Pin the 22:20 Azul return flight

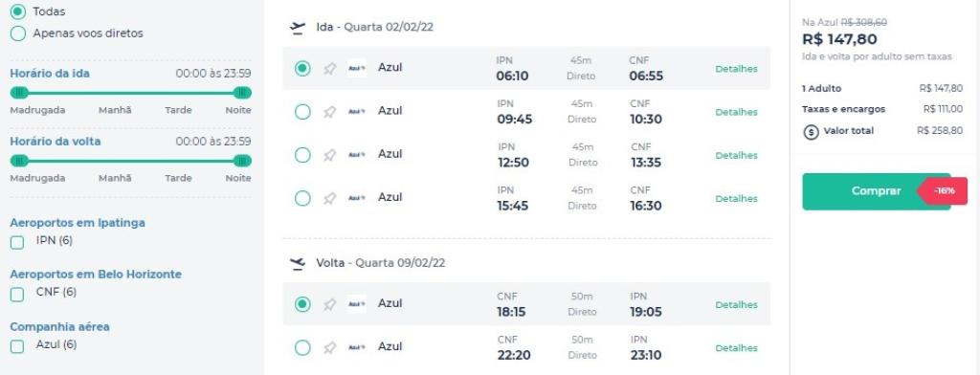point(330,347)
